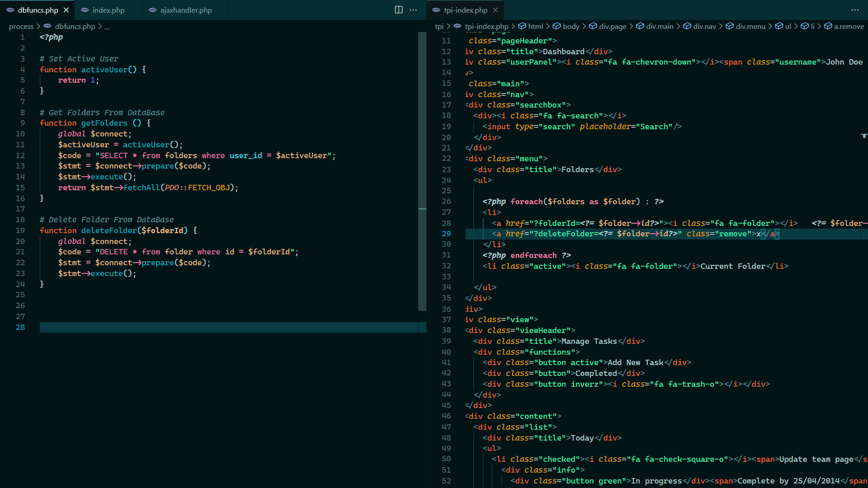Image resolution: width=868 pixels, height=488 pixels.
Task: Click PHP file icon on dbfuncs.php tab
Action: click(10, 10)
